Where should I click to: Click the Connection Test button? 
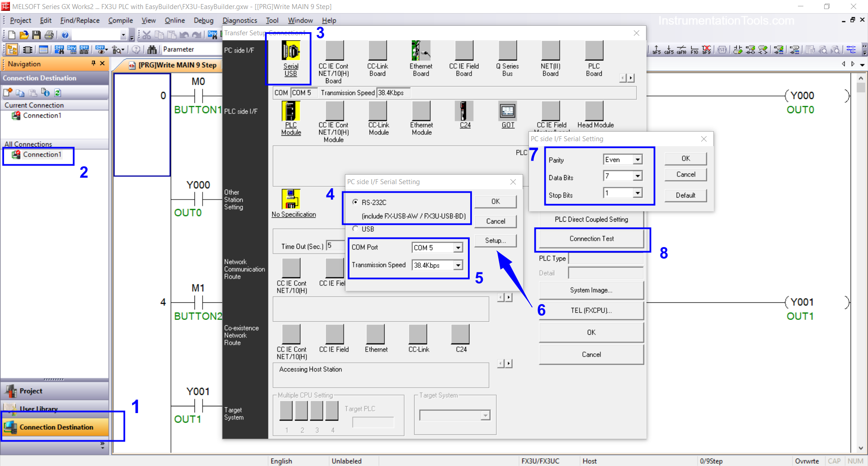(x=591, y=239)
